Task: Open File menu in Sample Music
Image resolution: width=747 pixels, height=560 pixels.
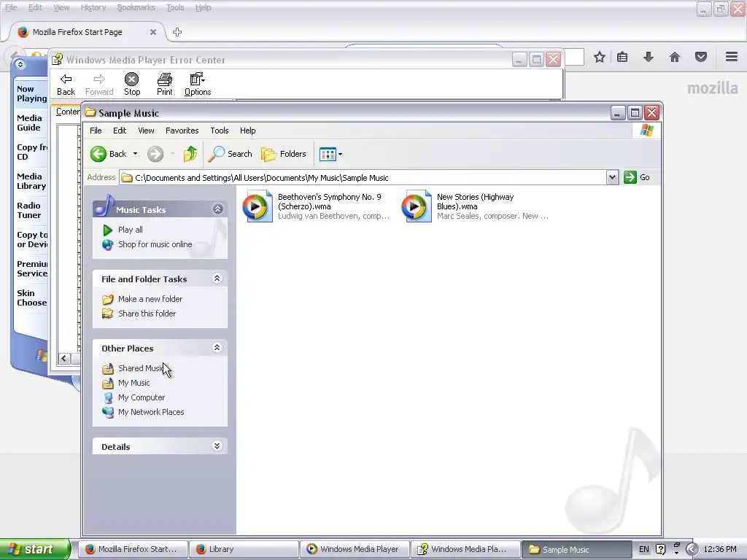Action: [96, 131]
